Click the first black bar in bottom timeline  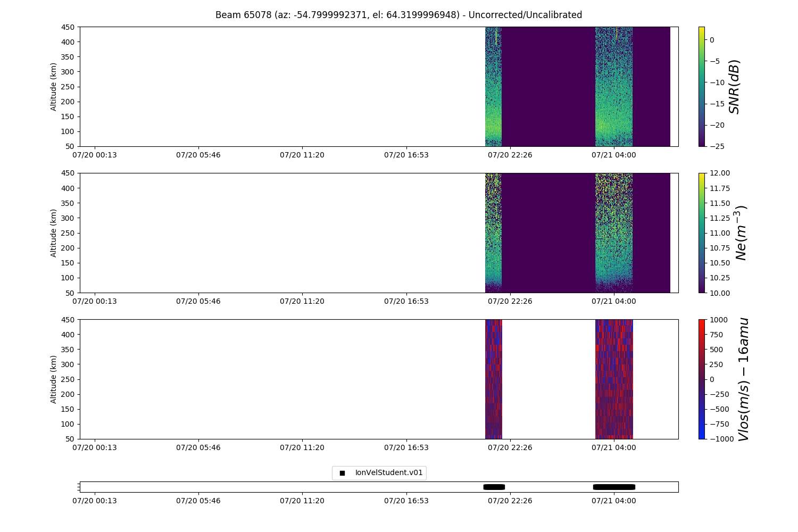[494, 487]
